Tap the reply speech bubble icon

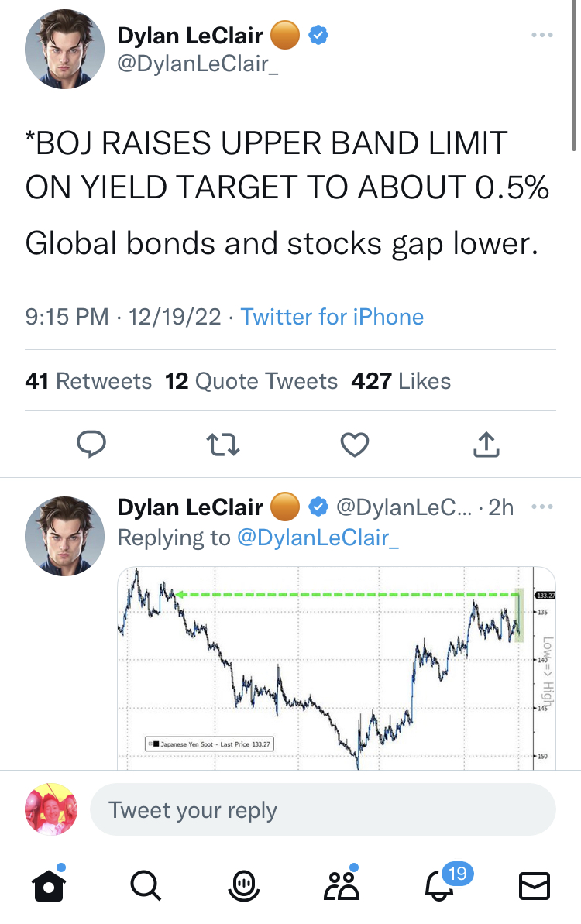91,444
